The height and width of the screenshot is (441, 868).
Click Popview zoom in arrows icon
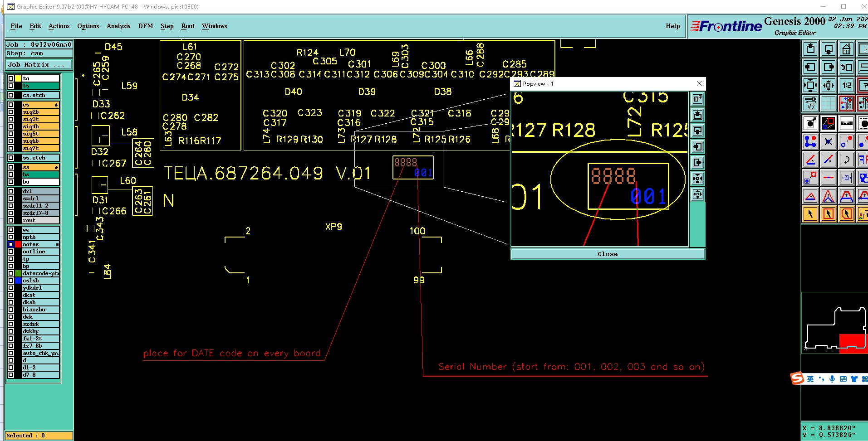[698, 178]
